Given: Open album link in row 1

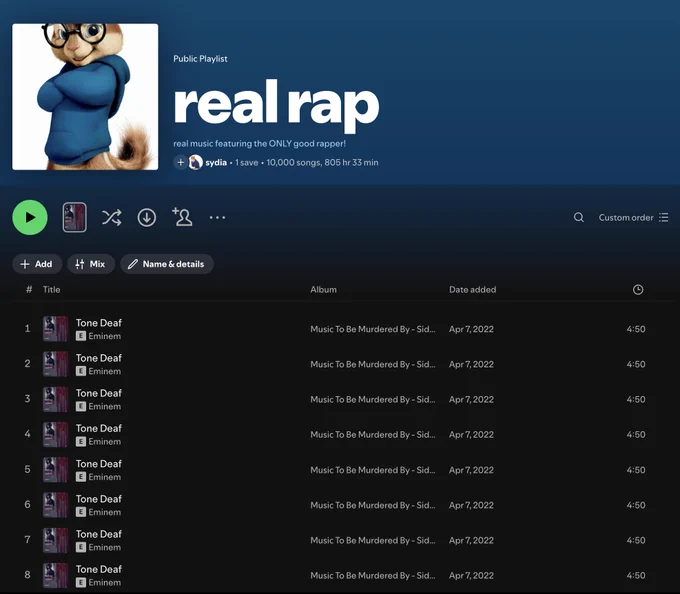Looking at the screenshot, I should [373, 329].
